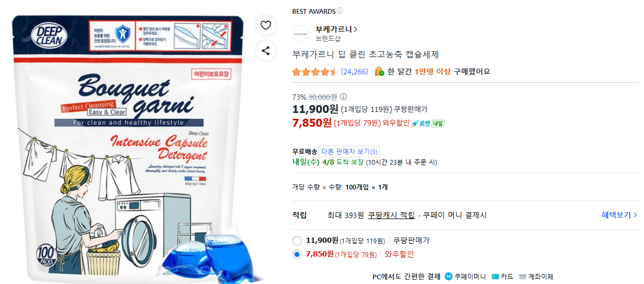
Task: Open the share icon menu
Action: coord(266,51)
